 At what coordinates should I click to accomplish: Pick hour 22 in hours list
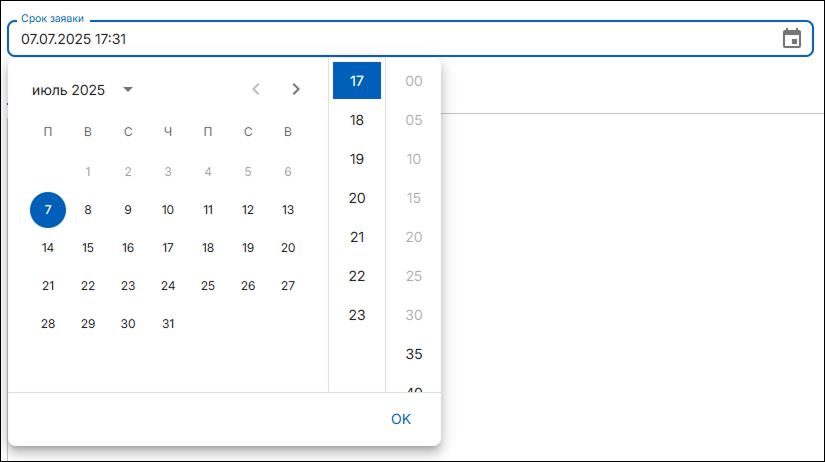pyautogui.click(x=357, y=276)
